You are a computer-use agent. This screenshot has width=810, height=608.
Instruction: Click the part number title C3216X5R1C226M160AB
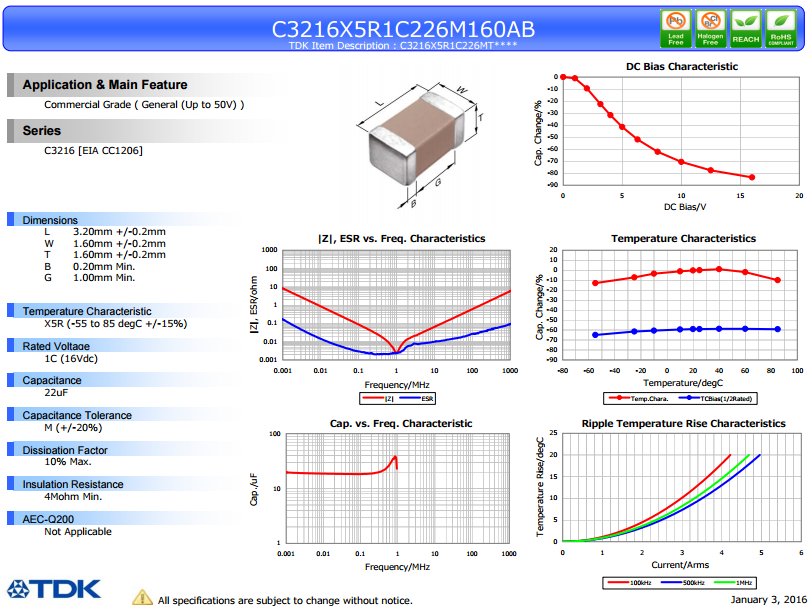click(403, 29)
